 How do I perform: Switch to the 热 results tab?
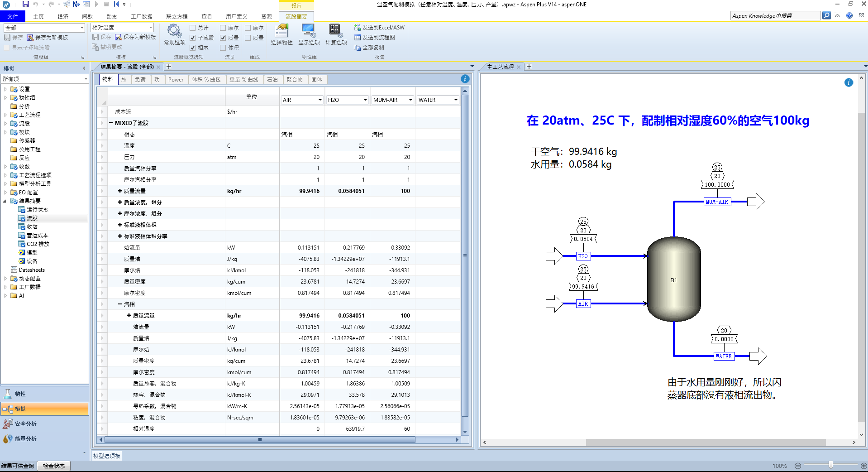pos(124,79)
